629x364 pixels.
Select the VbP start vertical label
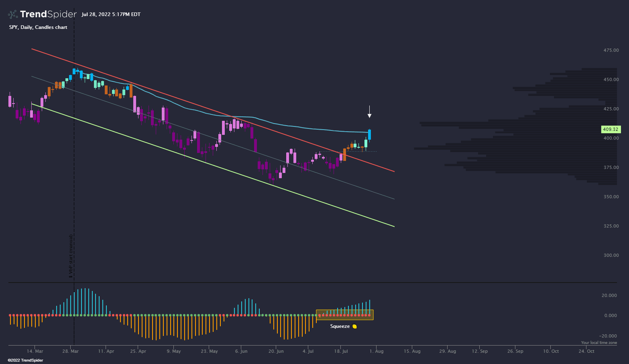pos(71,256)
